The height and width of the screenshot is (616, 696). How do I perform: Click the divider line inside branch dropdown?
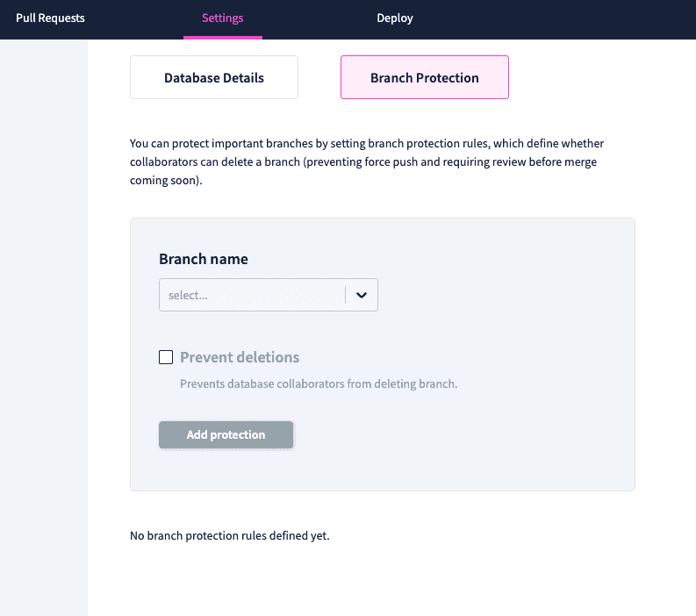345,295
